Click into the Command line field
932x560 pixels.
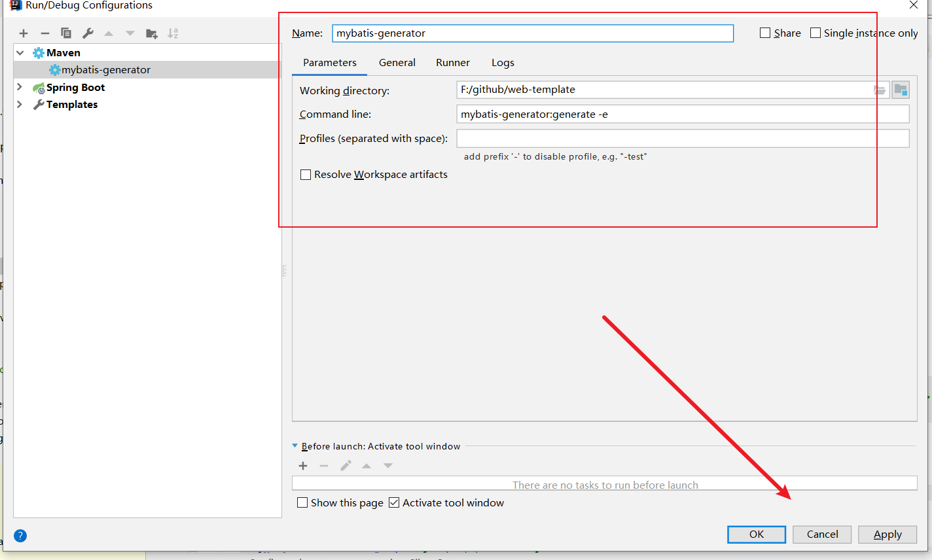click(x=681, y=114)
